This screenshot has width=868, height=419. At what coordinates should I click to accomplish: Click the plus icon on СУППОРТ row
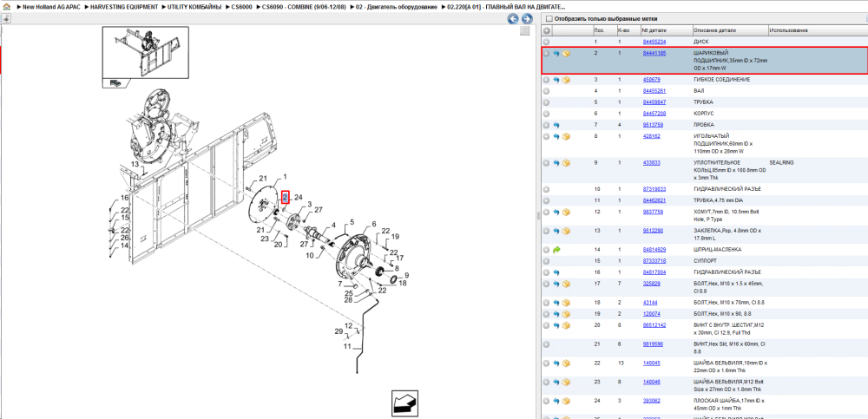[546, 261]
